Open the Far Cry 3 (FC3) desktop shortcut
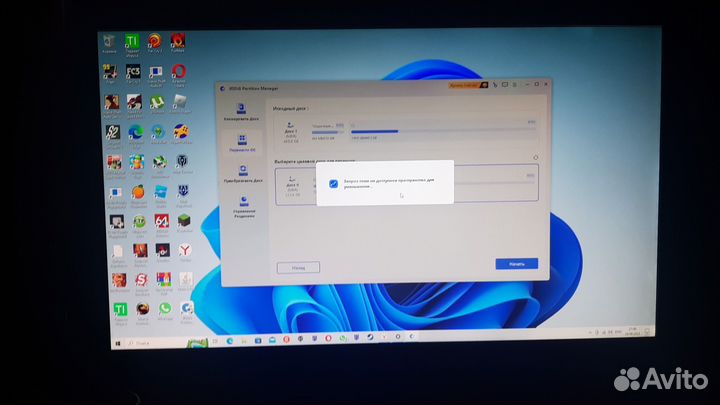The height and width of the screenshot is (405, 720). (x=133, y=73)
